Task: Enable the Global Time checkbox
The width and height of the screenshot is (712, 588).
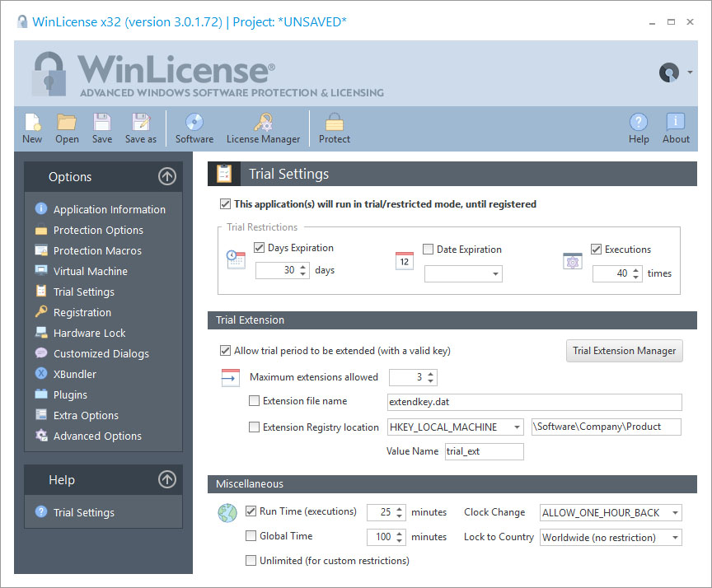Action: pyautogui.click(x=251, y=536)
